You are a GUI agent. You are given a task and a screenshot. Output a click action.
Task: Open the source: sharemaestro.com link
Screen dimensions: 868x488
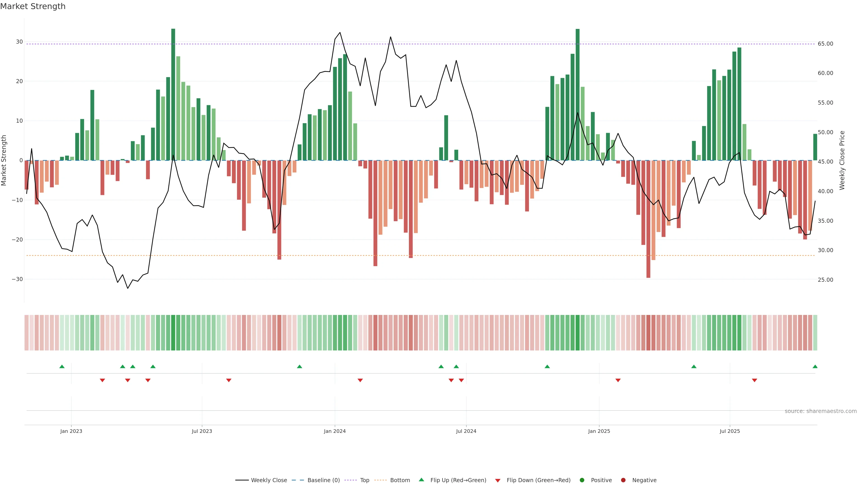point(821,411)
